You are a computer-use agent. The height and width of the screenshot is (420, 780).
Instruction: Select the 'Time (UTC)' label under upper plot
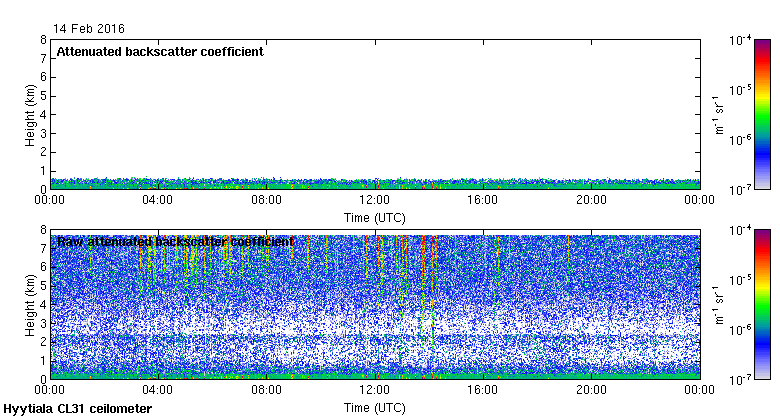[374, 217]
